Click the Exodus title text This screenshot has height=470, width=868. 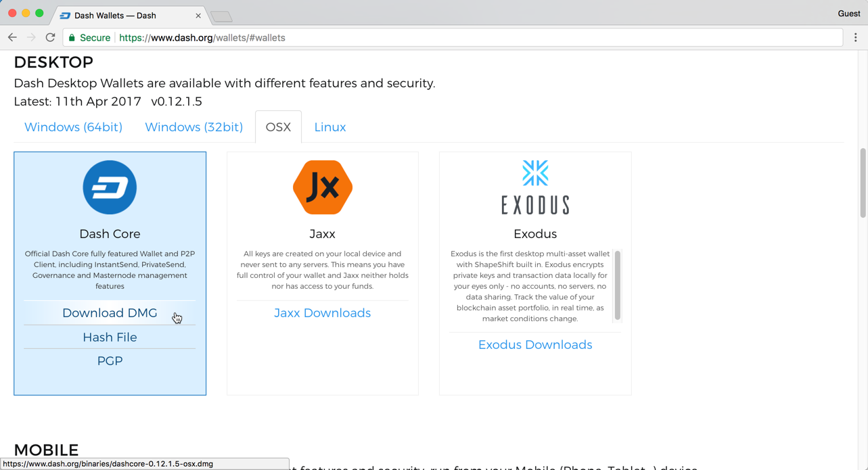(535, 234)
